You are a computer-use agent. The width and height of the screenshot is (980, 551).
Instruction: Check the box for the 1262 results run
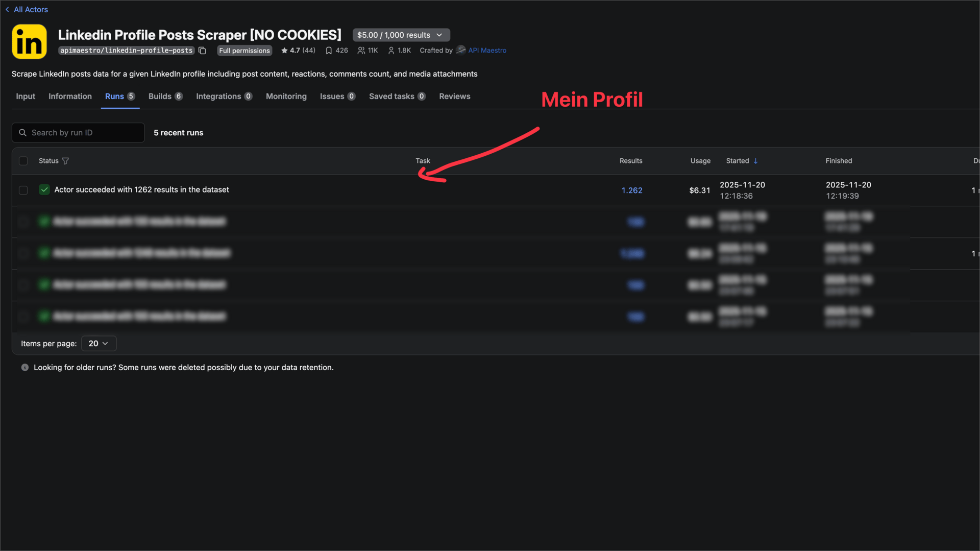[23, 190]
